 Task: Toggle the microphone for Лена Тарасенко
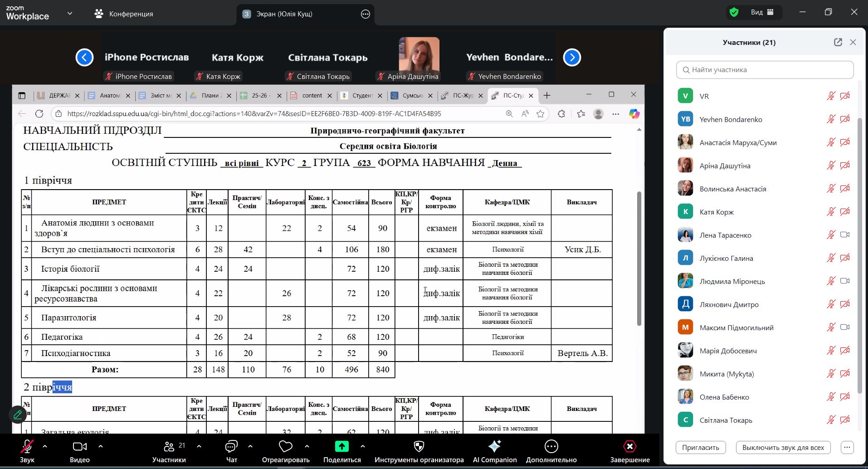pos(830,235)
